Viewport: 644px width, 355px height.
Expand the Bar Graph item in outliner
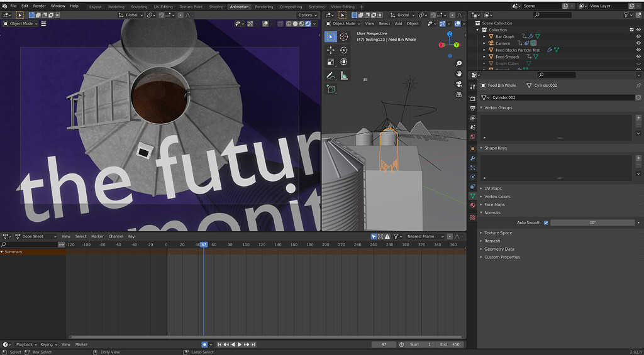(485, 36)
